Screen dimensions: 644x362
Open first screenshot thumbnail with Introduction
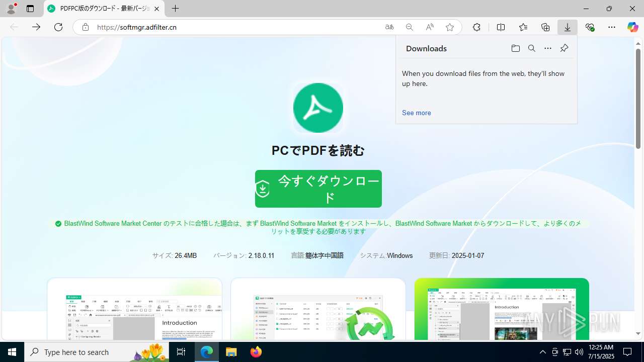134,309
